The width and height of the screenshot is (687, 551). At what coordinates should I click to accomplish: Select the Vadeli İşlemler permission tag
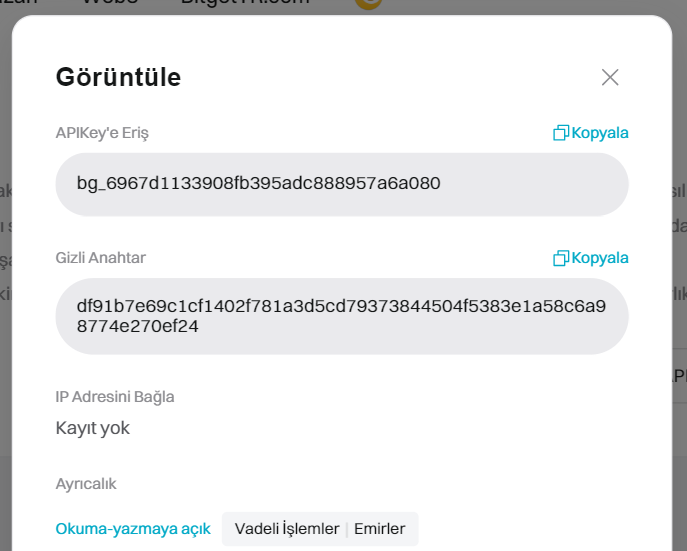tap(287, 529)
